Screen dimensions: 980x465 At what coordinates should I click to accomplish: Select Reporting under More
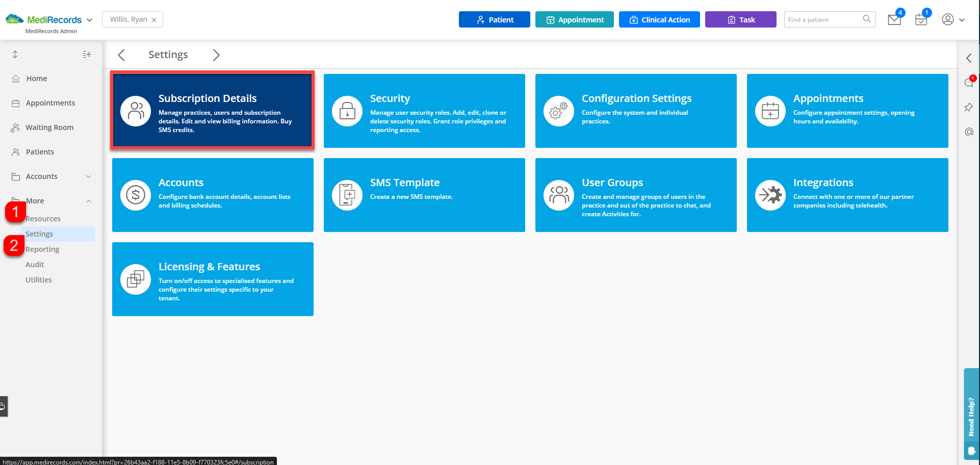click(42, 249)
